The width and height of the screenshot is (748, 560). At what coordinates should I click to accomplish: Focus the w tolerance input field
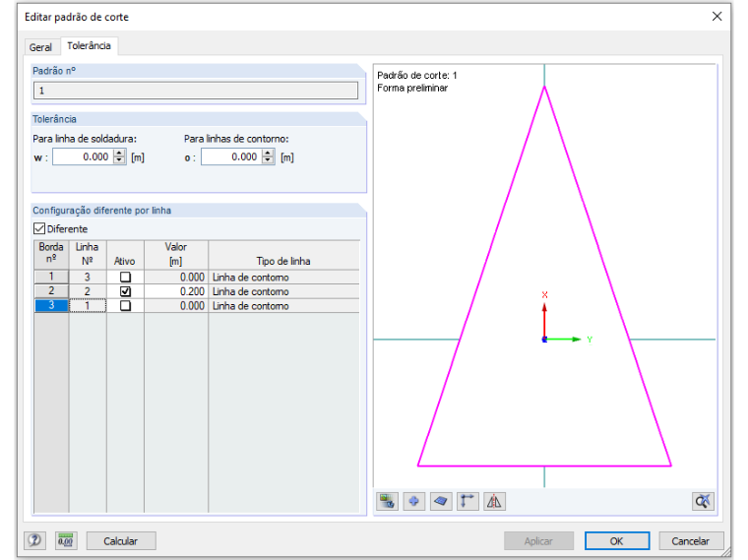point(83,156)
